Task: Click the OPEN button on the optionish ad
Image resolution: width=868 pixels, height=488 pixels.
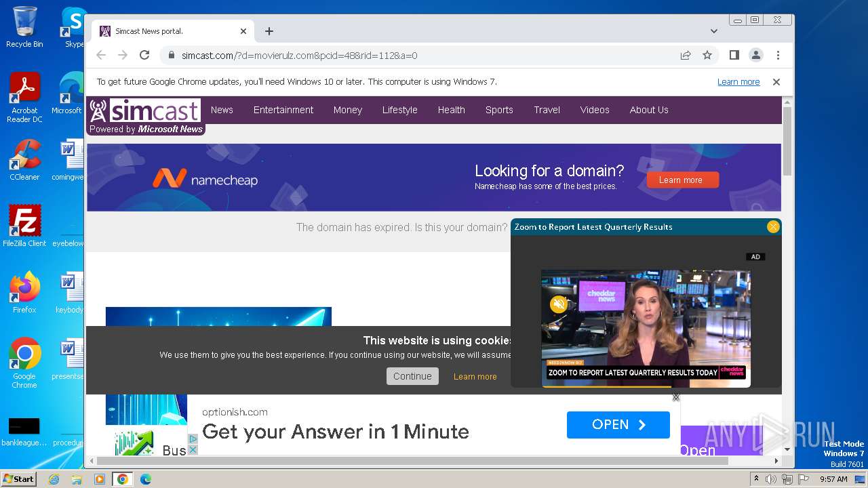Action: click(x=618, y=425)
